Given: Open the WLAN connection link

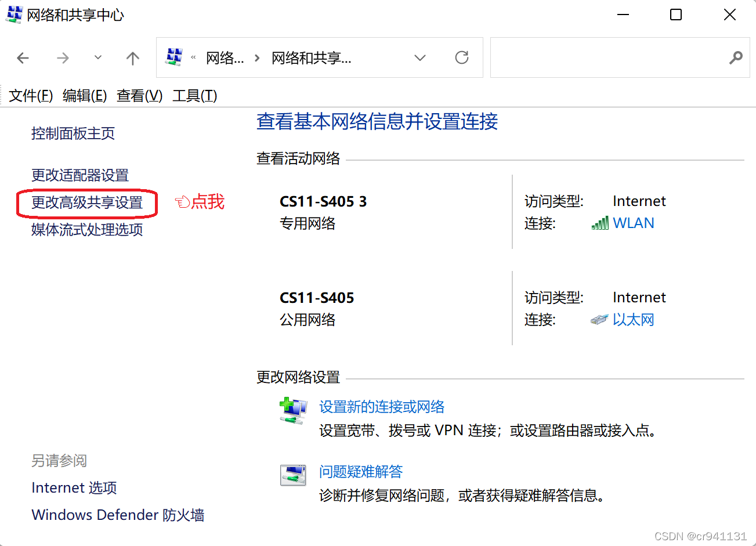Looking at the screenshot, I should [x=634, y=223].
